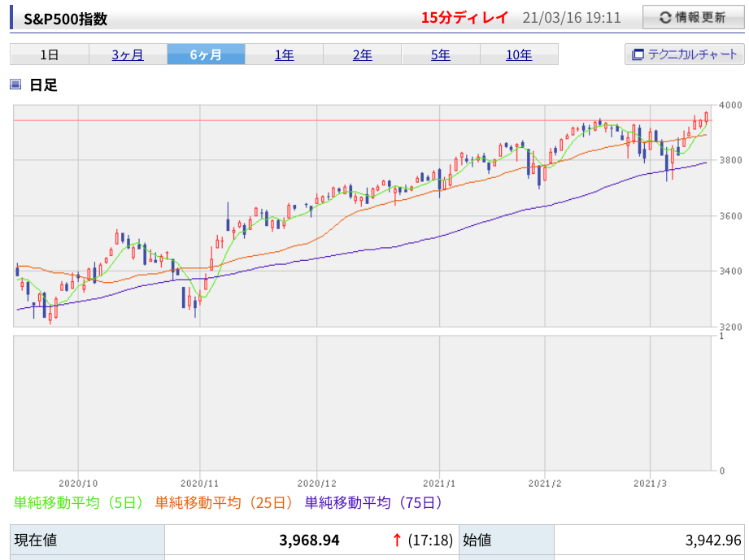
Task: Click the popup window icon beside テクニカルチャート
Action: point(638,54)
